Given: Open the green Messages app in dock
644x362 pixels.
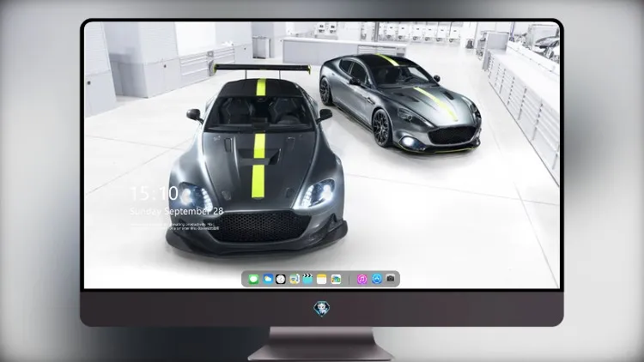Looking at the screenshot, I should (x=253, y=279).
